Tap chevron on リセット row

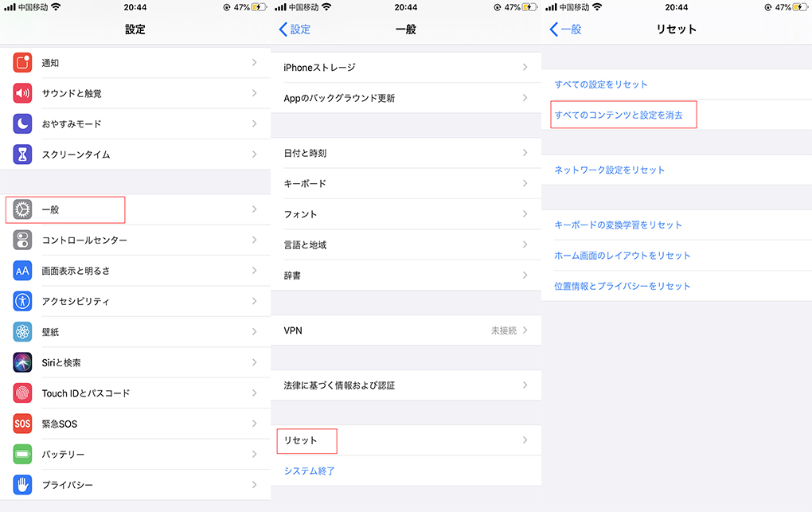click(x=525, y=440)
